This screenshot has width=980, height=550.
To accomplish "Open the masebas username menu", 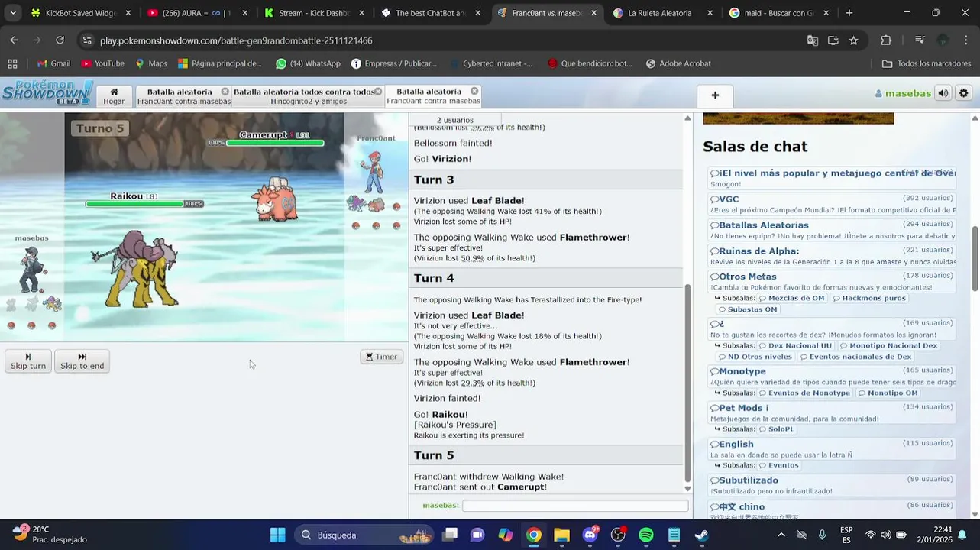I will pyautogui.click(x=903, y=93).
